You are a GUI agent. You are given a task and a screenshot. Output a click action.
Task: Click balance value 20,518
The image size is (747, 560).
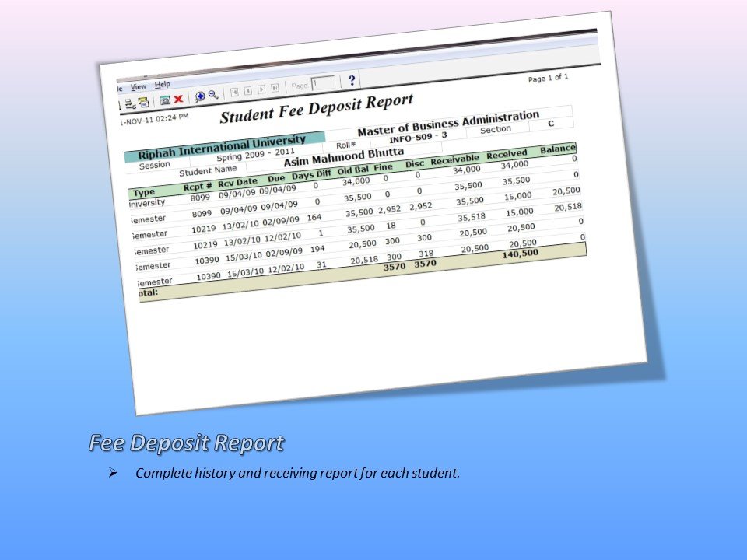point(568,207)
